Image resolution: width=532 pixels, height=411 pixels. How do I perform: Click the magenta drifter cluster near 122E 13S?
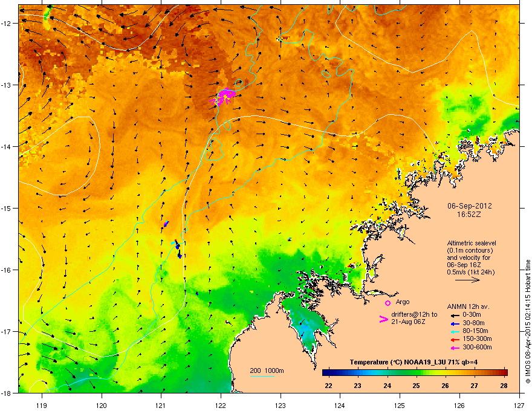pos(223,96)
